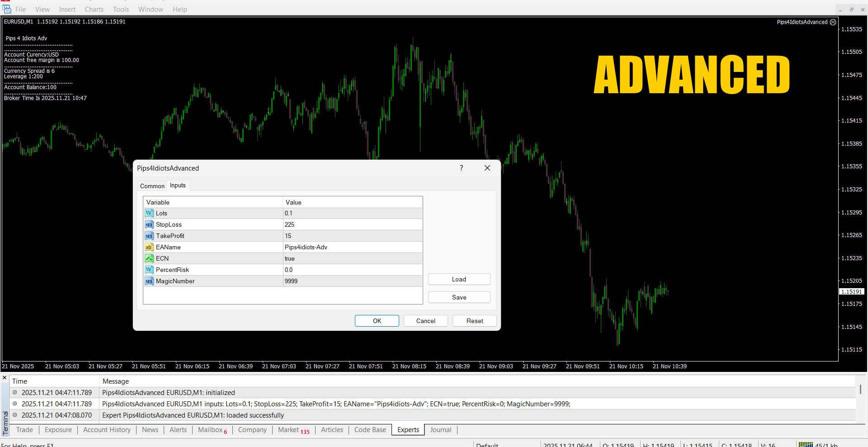Click the bullet icon of the 'loaded successfully' row
This screenshot has height=447, width=868.
tap(15, 415)
